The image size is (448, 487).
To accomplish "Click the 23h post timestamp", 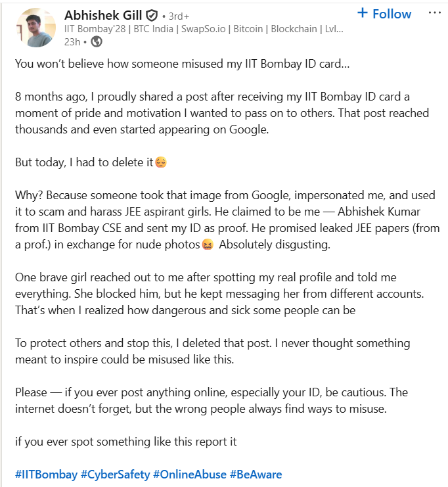I will (72, 42).
